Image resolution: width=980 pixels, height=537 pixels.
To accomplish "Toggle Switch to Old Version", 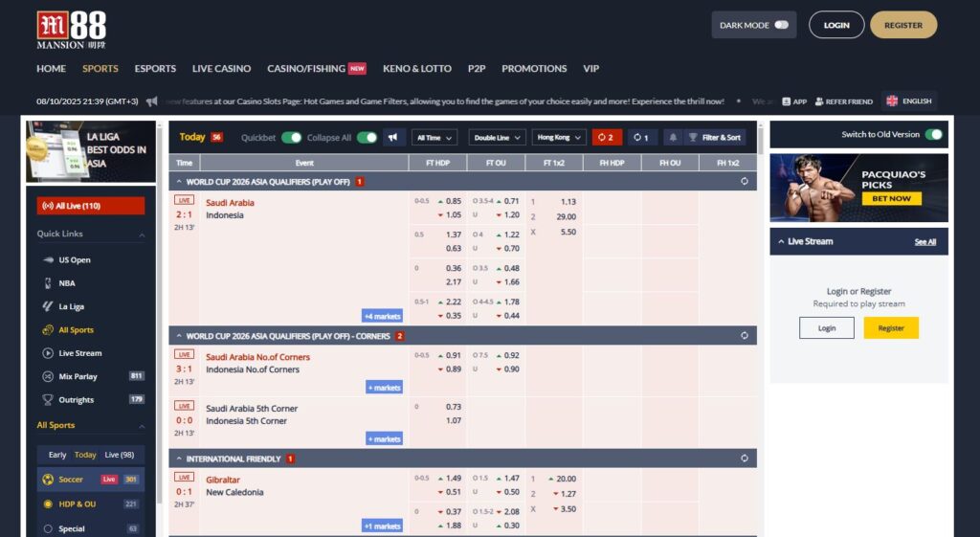I will point(934,134).
